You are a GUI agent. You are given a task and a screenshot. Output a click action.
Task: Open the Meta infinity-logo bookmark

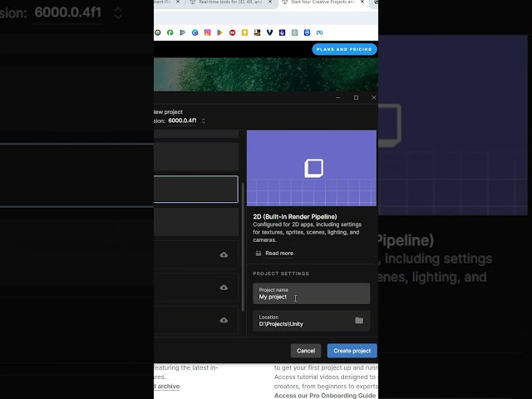click(319, 32)
